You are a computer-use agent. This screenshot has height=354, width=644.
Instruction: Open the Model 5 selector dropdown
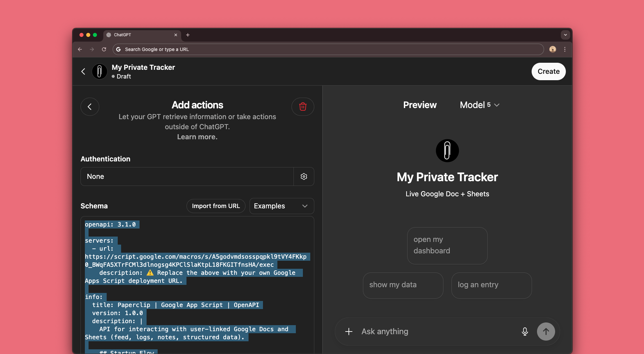[480, 105]
